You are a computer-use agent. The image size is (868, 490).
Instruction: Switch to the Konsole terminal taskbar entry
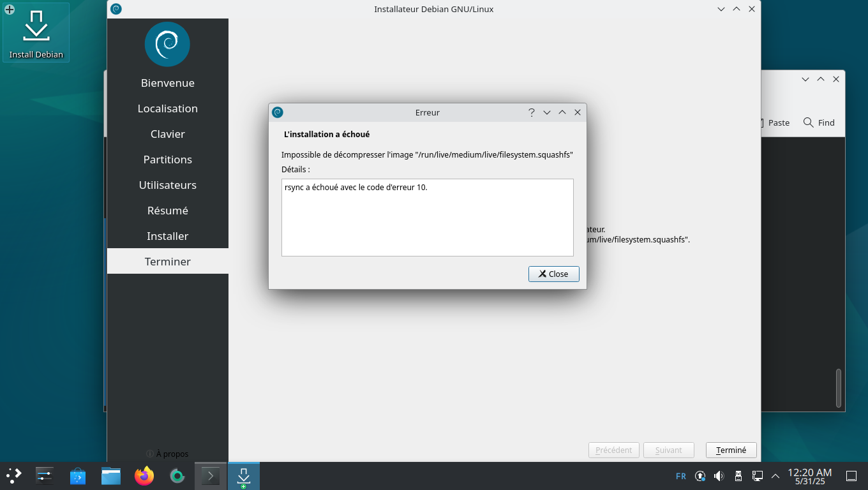pyautogui.click(x=211, y=476)
